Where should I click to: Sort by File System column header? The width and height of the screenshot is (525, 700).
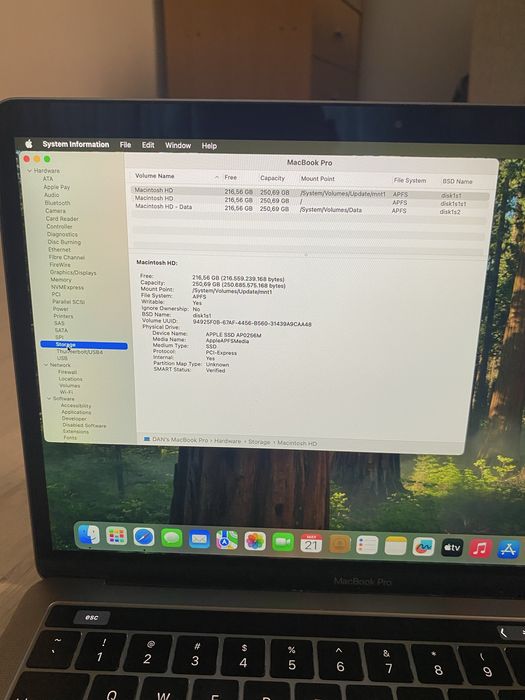pos(409,180)
